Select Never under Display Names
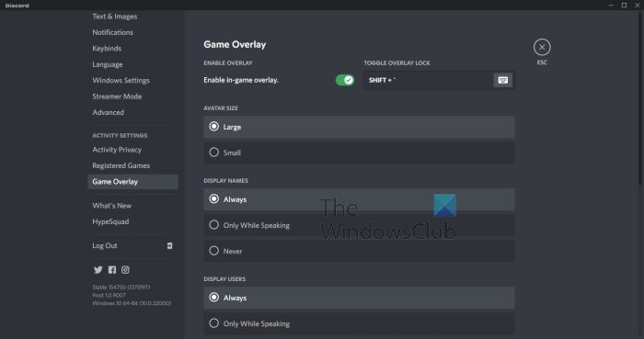 359,251
